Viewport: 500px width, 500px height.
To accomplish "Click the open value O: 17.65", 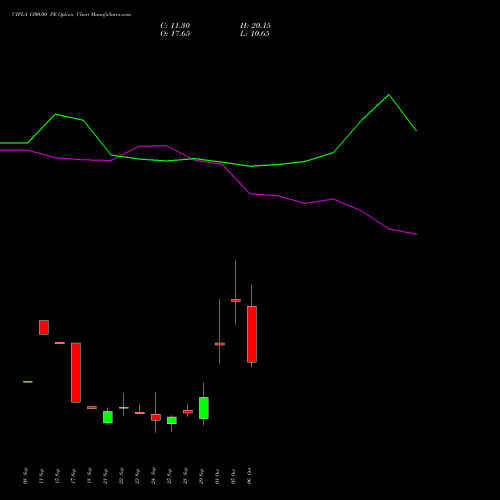I will tap(175, 34).
